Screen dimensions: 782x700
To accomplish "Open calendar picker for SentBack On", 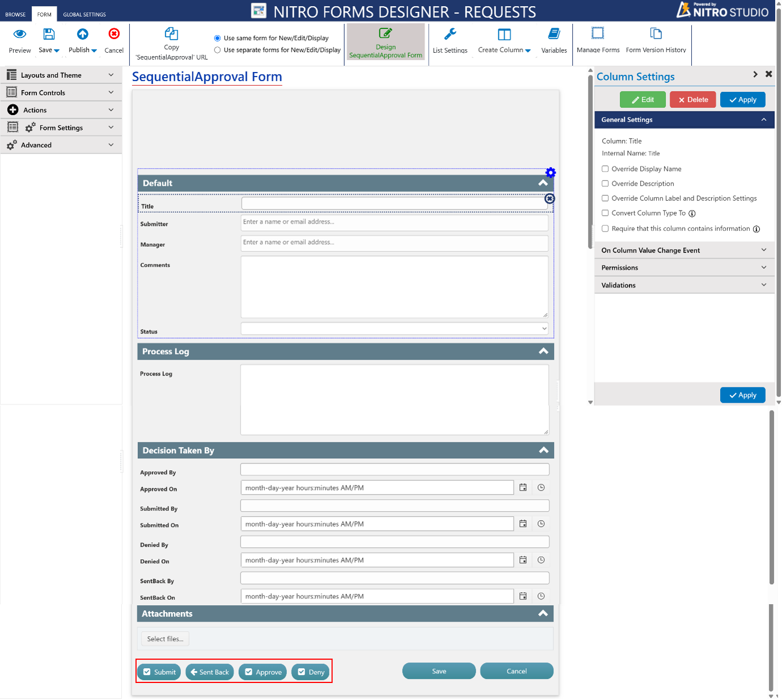I will [523, 596].
